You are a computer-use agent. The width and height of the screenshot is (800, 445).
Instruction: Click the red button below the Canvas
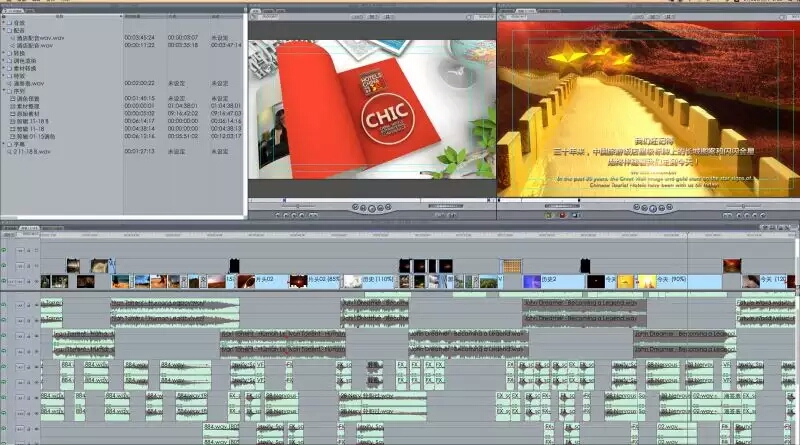pos(562,214)
